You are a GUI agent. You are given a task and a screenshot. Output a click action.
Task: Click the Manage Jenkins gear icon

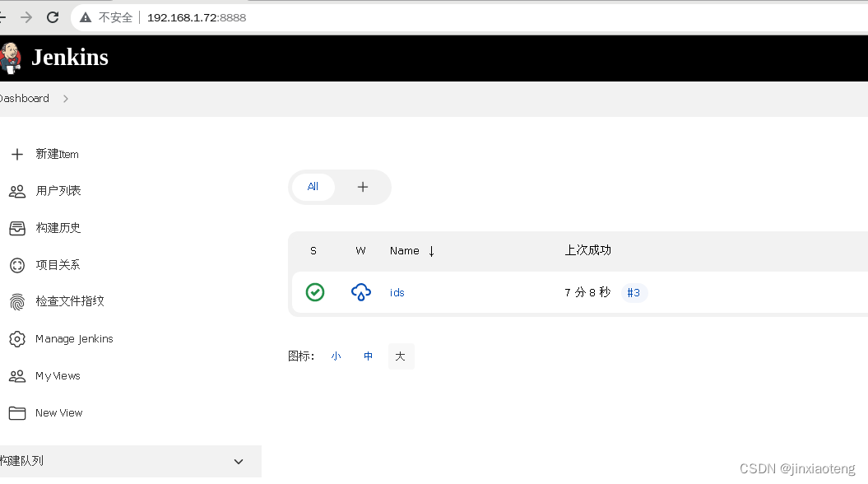[17, 339]
